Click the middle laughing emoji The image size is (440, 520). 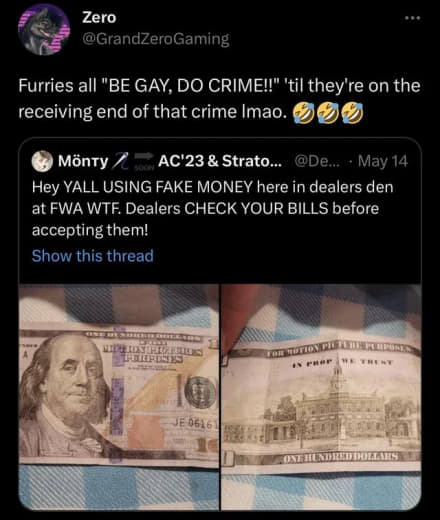[328, 113]
